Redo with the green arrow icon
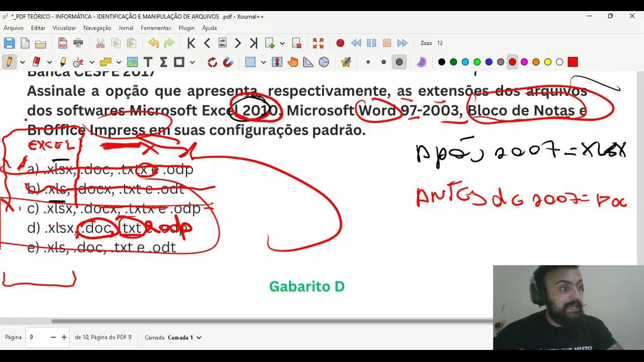This screenshot has width=644, height=362. [x=169, y=43]
